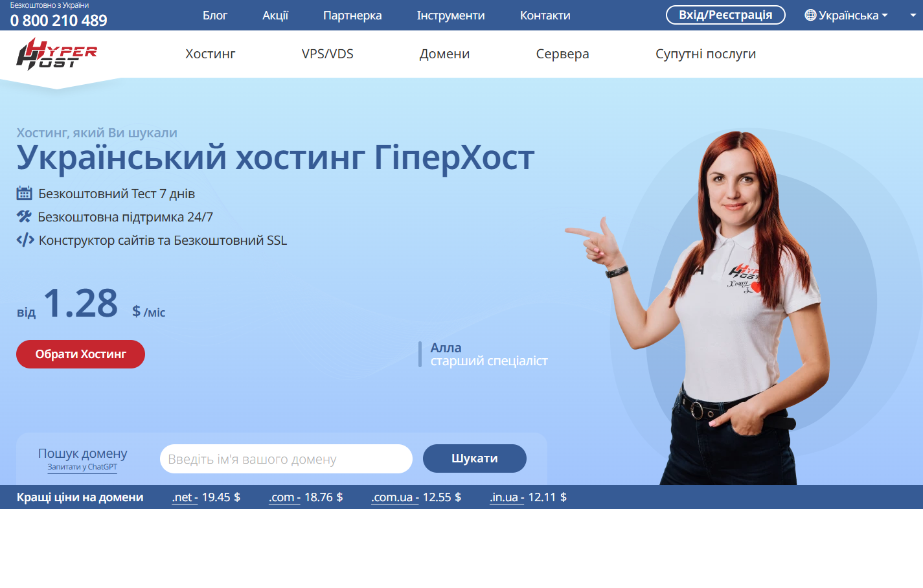Click the calendar icon beside free test
This screenshot has height=588, width=923.
[24, 193]
